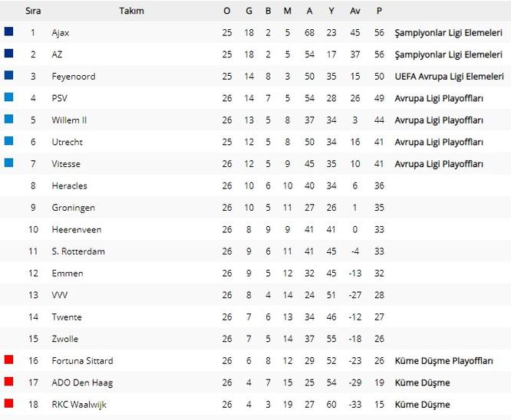Select the Twente team name
The image size is (511, 420).
tap(67, 317)
